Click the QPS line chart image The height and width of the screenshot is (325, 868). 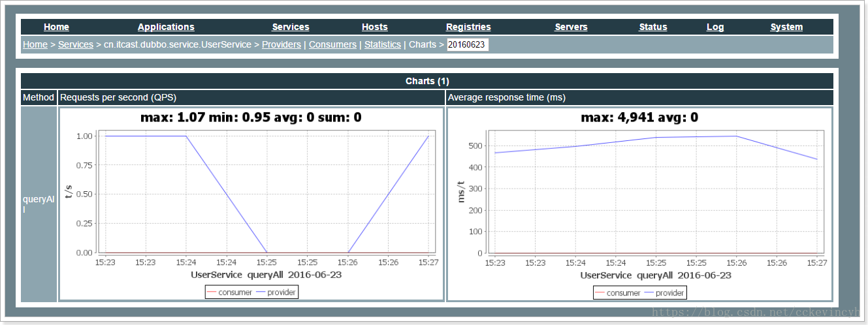pyautogui.click(x=251, y=204)
